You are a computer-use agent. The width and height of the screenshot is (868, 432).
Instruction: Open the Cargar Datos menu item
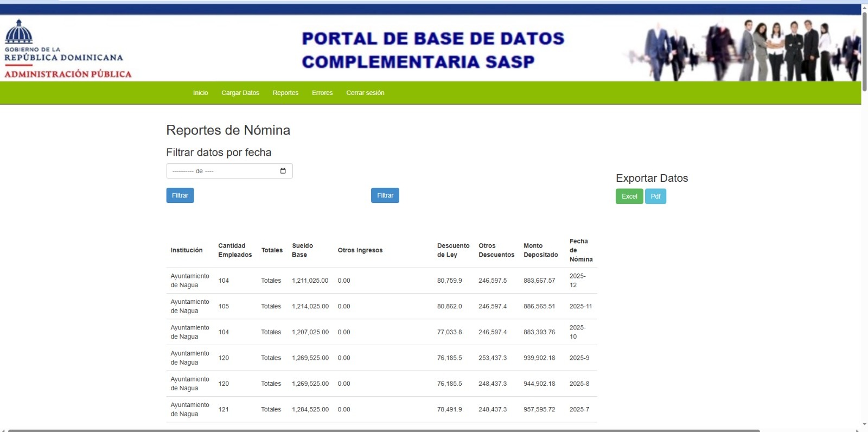point(240,93)
